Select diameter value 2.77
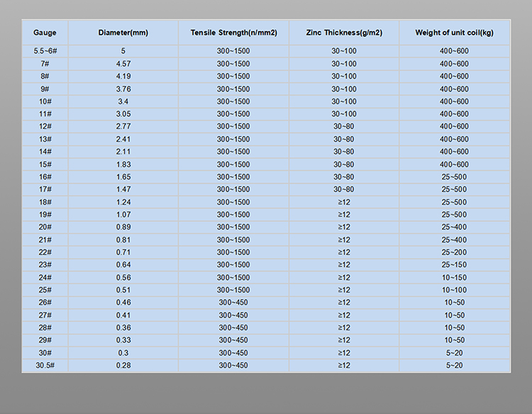 click(x=123, y=126)
